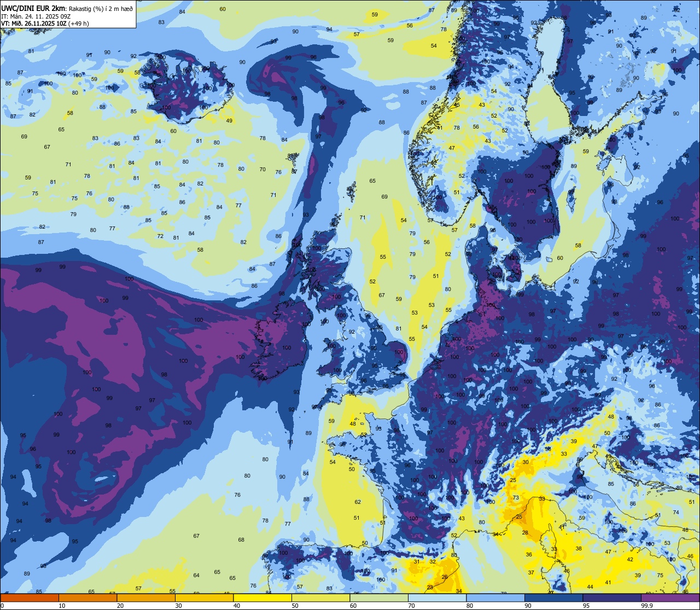Click the "90" tick label on the legend
This screenshot has width=700, height=610.
tap(528, 606)
